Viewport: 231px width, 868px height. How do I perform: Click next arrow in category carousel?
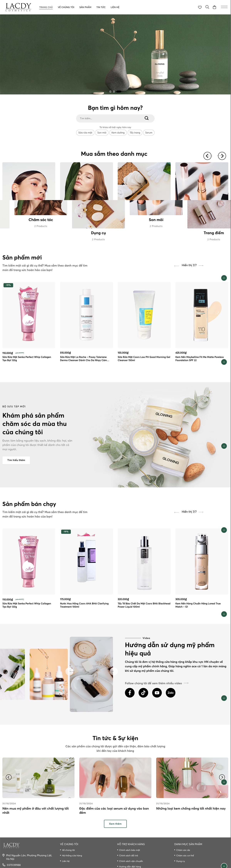(x=222, y=156)
